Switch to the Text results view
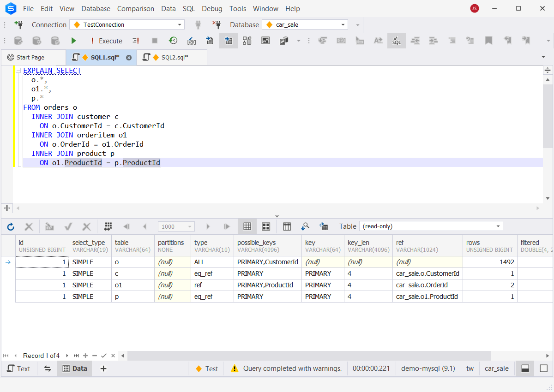The image size is (554, 392). tap(18, 368)
